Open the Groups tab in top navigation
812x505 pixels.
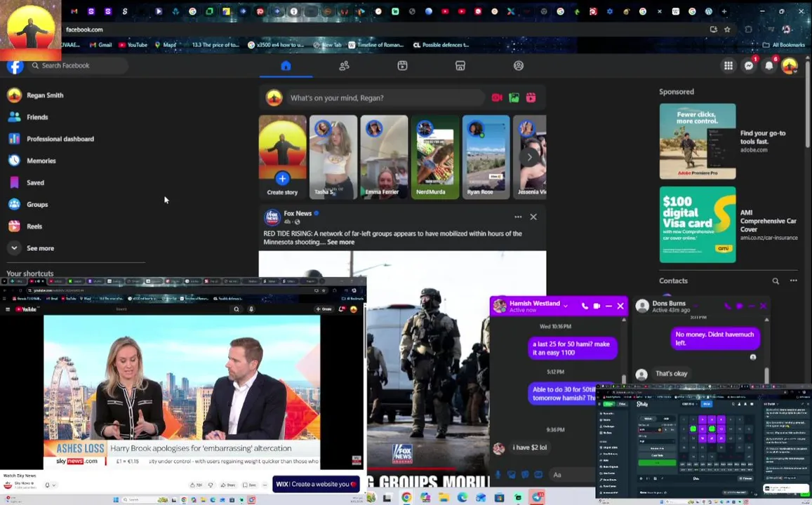click(x=519, y=66)
